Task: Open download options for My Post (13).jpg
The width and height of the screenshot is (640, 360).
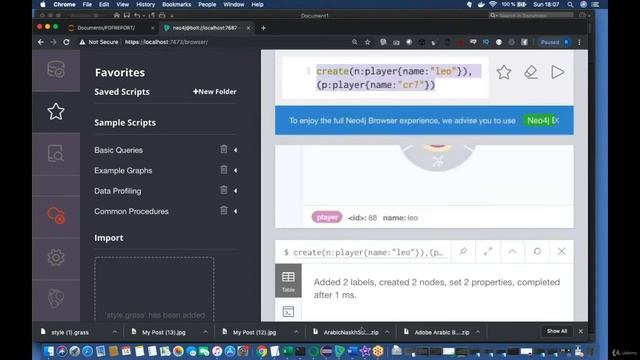Action: coord(205,332)
